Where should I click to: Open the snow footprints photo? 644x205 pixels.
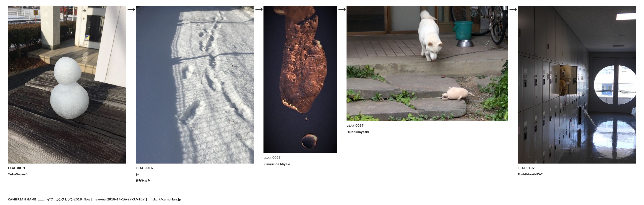click(x=195, y=85)
